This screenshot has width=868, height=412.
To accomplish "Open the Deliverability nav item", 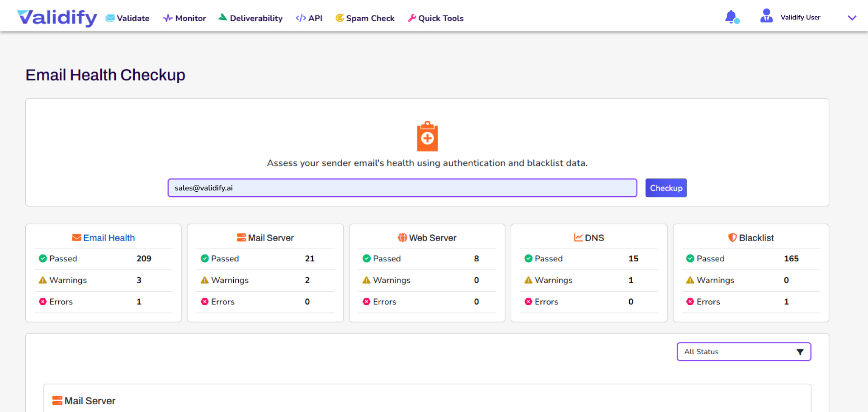I will [250, 18].
